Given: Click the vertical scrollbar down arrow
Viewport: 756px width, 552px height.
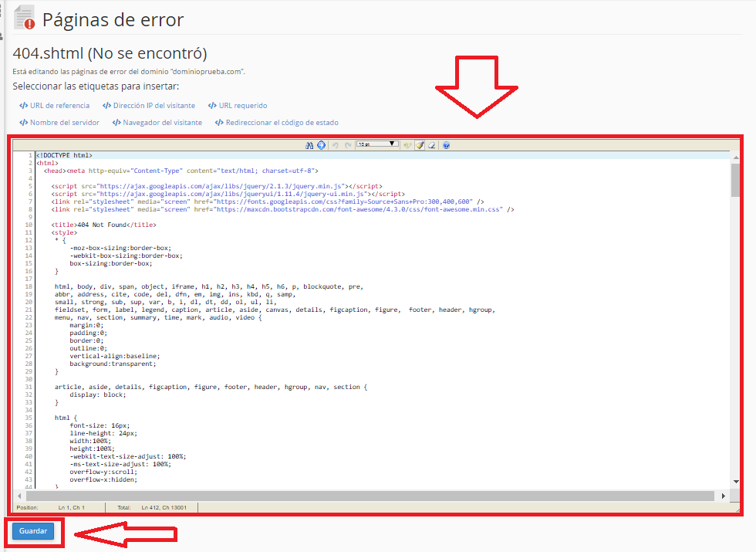Looking at the screenshot, I should (x=736, y=482).
